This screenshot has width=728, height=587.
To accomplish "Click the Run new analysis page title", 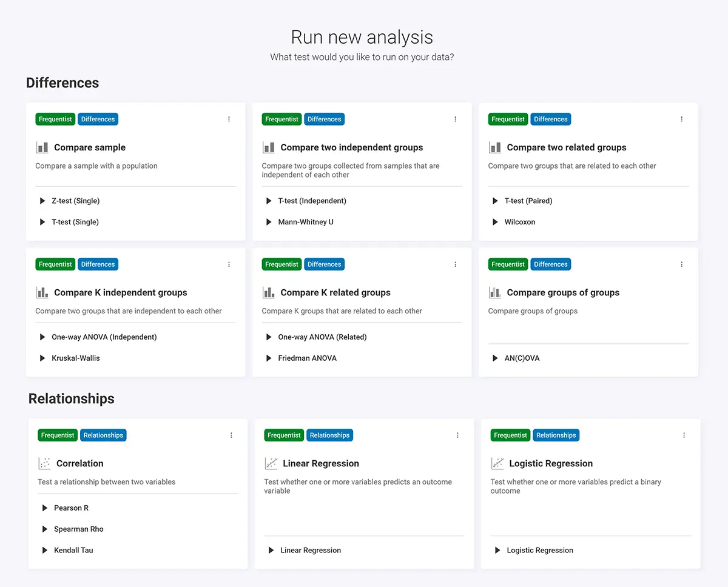I will tap(362, 37).
